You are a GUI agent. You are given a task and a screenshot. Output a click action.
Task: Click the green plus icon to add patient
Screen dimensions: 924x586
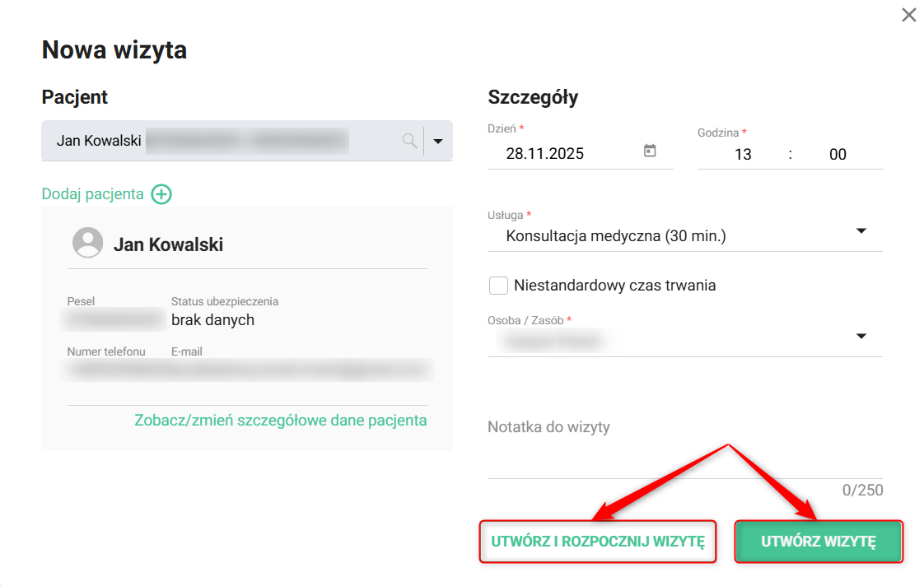tap(161, 194)
